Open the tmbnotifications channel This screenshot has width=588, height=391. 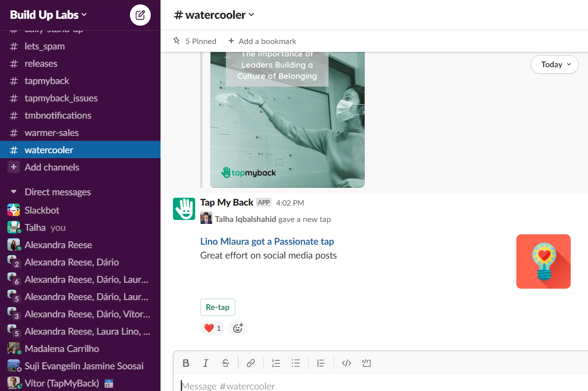point(80,115)
